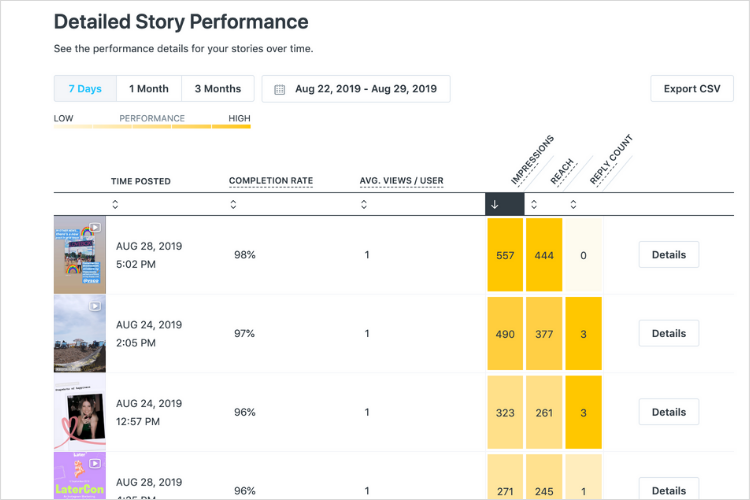Click the performance legend color bar

tap(152, 127)
